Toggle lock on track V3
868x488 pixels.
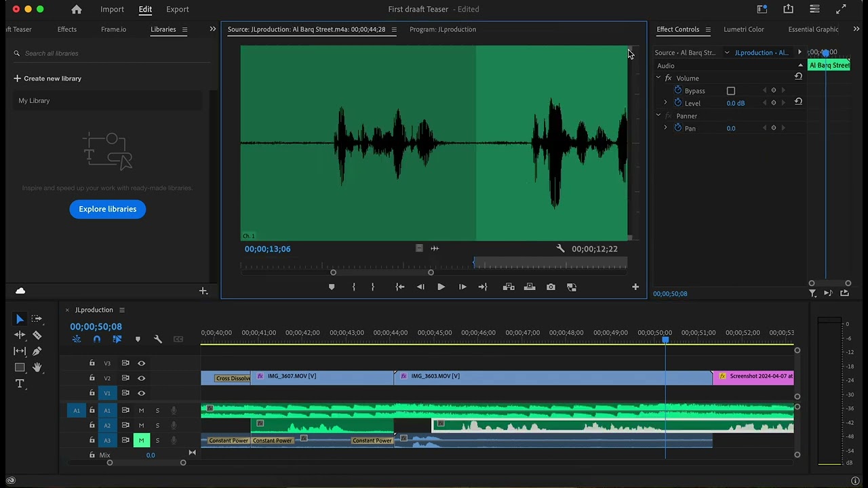click(92, 363)
